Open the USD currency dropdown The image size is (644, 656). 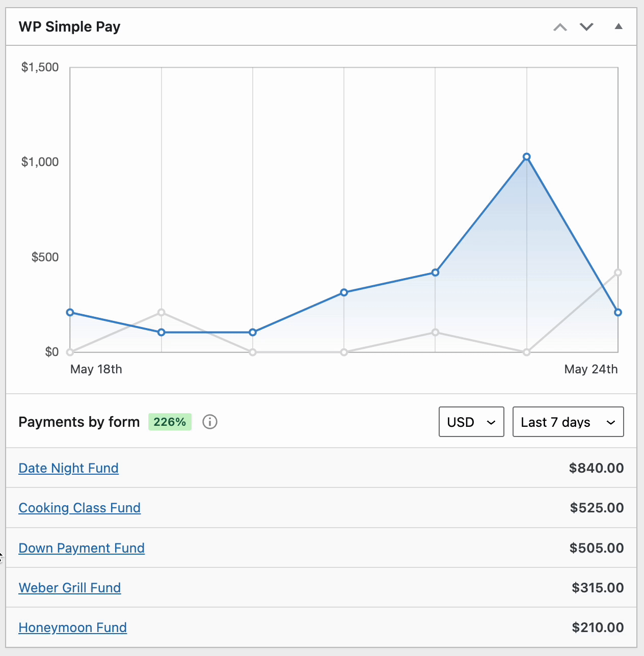tap(471, 422)
